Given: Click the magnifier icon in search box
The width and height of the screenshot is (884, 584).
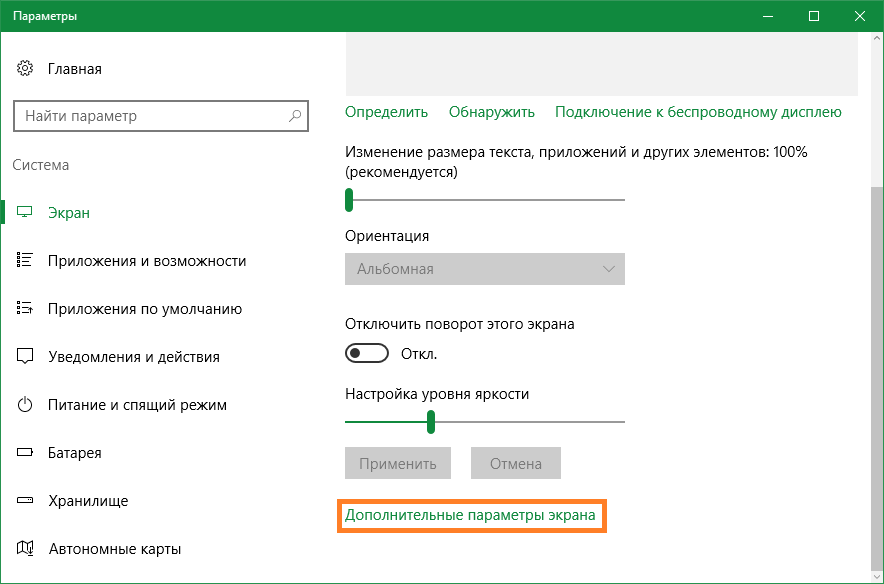Looking at the screenshot, I should [x=295, y=116].
